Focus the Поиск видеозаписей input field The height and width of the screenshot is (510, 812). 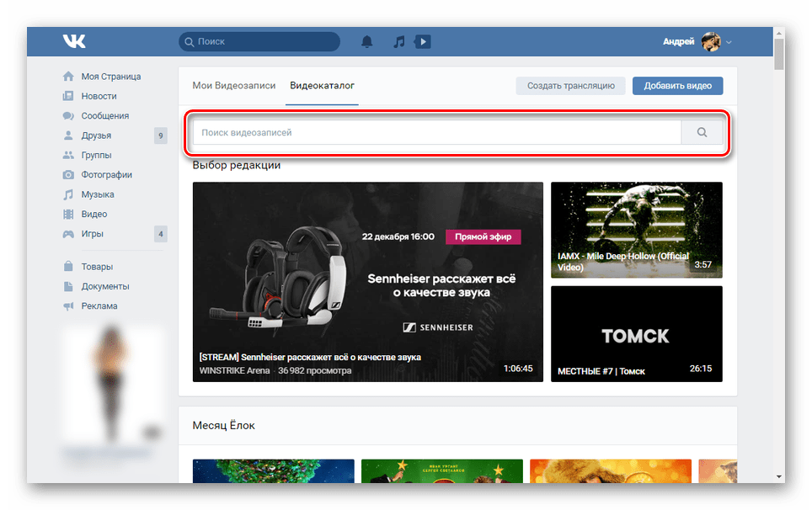437,132
